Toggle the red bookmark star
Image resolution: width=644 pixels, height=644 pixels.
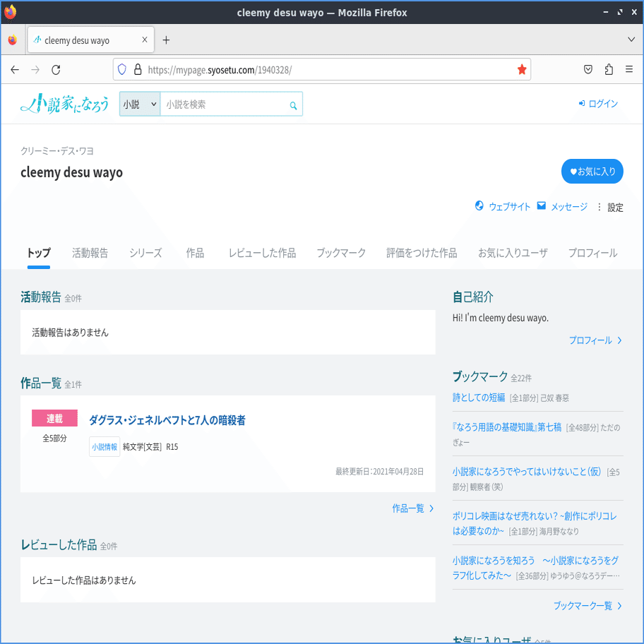522,69
